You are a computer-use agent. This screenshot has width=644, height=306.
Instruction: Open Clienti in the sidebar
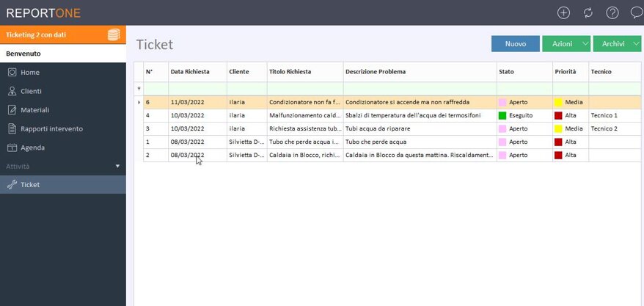(31, 92)
